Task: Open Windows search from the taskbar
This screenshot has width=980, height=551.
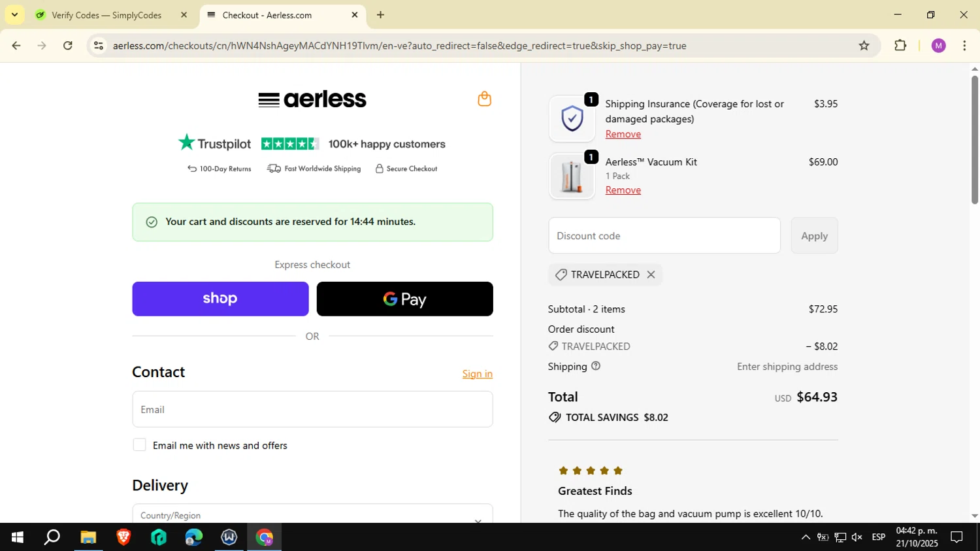Action: [x=52, y=537]
